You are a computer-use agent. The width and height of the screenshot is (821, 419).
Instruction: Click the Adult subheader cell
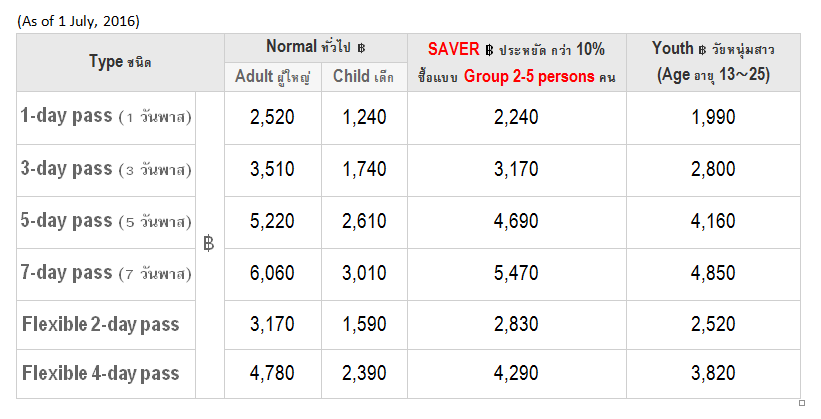pyautogui.click(x=273, y=77)
